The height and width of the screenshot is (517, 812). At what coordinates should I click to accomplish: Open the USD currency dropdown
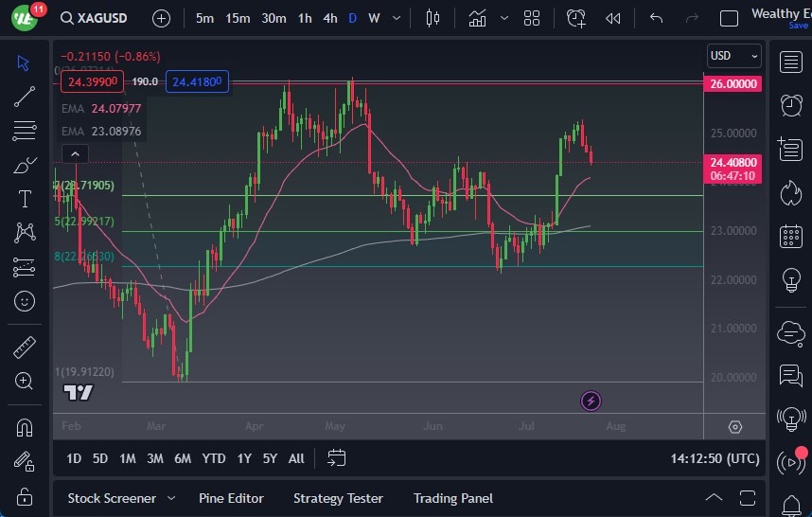(x=733, y=56)
